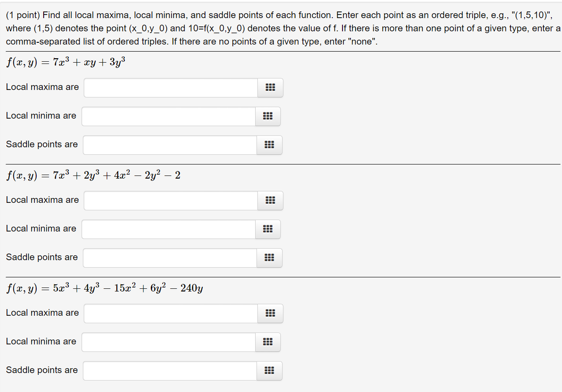
Task: Open the equation editor for second function's saddle points
Action: click(269, 258)
